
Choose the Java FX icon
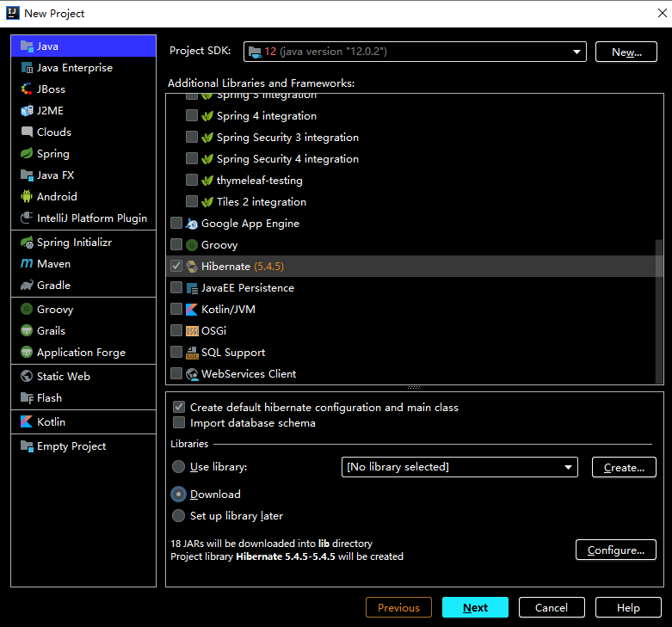[x=27, y=175]
